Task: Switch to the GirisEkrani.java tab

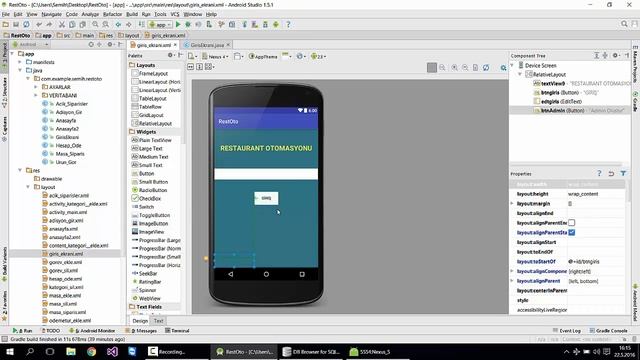Action: coord(207,45)
